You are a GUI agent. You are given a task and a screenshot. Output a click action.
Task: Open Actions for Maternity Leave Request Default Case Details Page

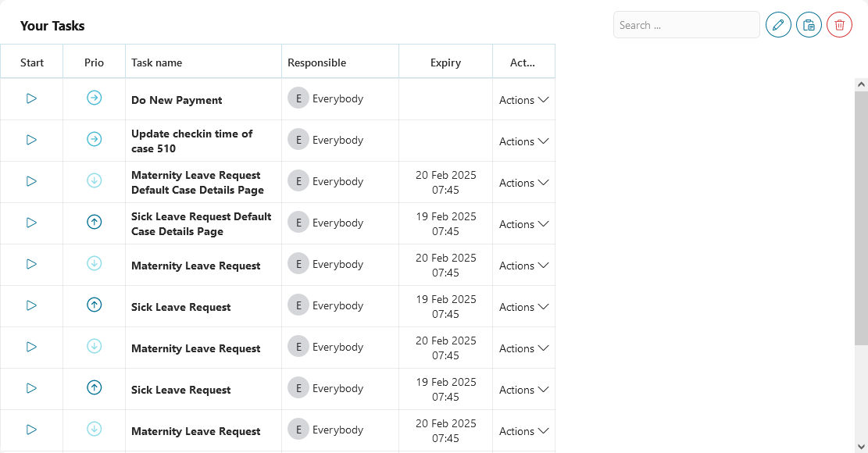click(x=523, y=183)
